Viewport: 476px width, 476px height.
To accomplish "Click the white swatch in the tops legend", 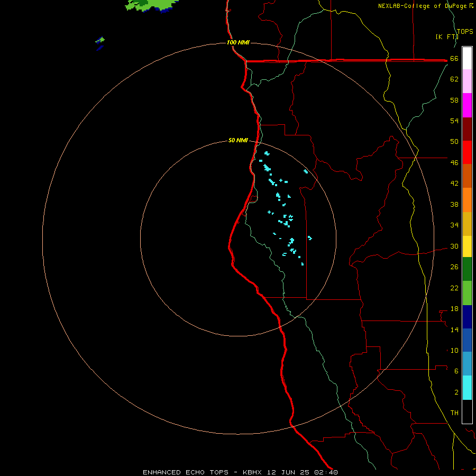I will pyautogui.click(x=467, y=58).
